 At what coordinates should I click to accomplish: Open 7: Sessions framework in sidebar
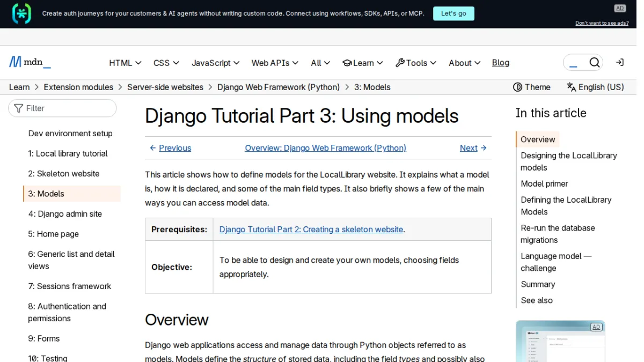coord(70,286)
